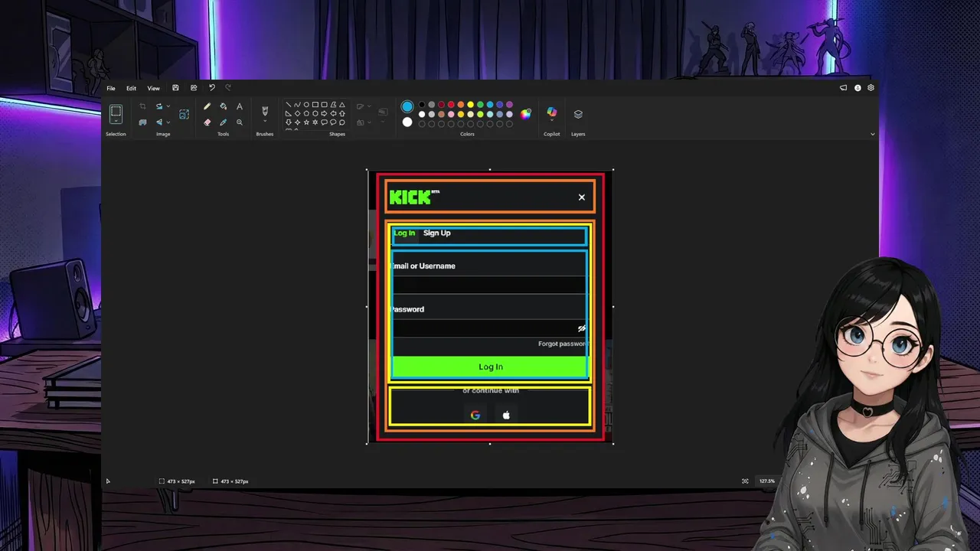This screenshot has width=980, height=551.
Task: Select the rectangular Selection tool
Action: (x=116, y=112)
